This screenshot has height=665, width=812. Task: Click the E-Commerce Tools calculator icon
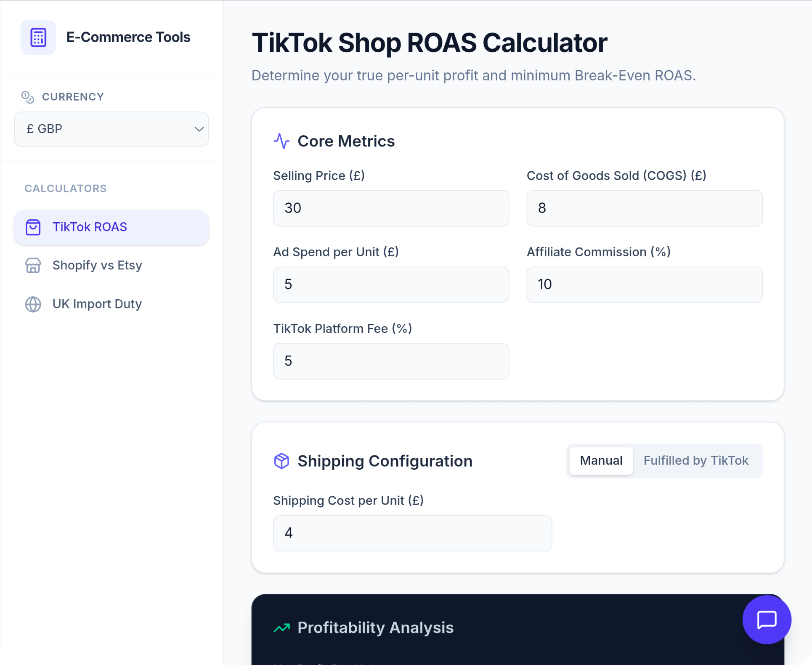point(38,37)
